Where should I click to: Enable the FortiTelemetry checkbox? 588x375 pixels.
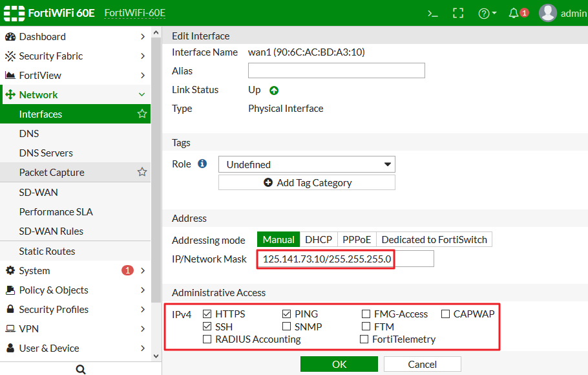[x=364, y=339]
